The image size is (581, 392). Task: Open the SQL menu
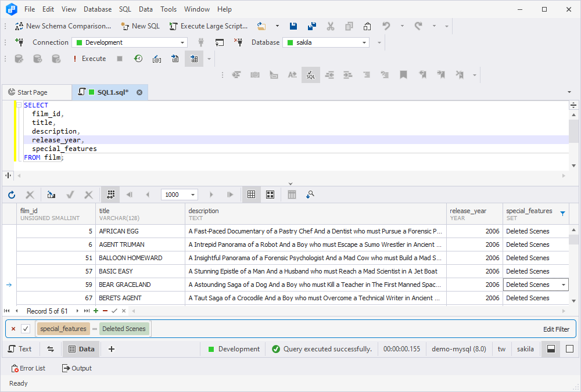click(125, 9)
